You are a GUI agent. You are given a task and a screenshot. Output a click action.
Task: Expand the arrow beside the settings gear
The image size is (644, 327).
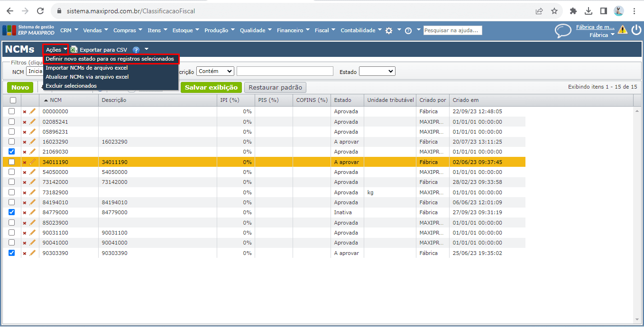click(x=399, y=30)
